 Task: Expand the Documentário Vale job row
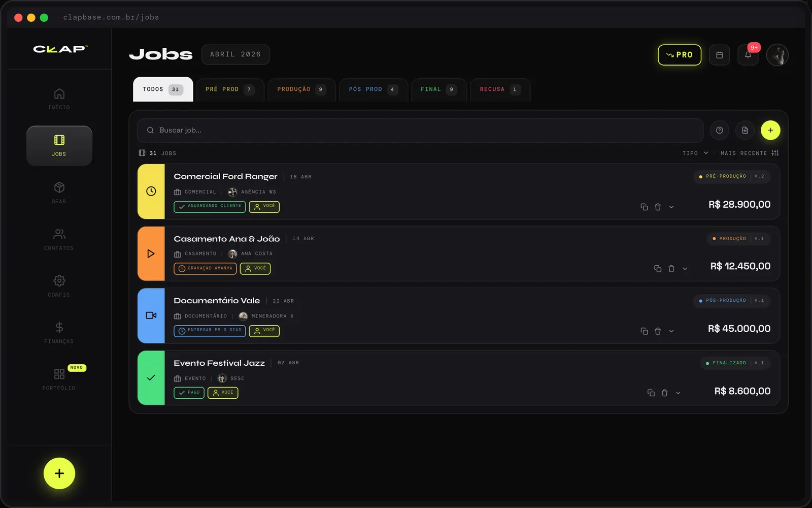coord(671,331)
